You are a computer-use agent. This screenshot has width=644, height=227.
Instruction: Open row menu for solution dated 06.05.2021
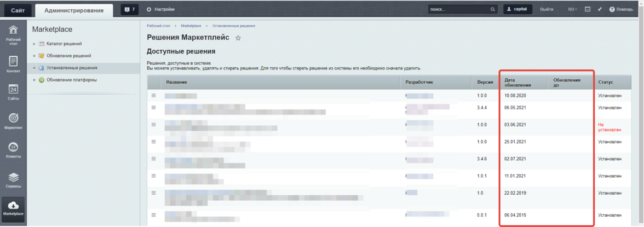(x=153, y=107)
